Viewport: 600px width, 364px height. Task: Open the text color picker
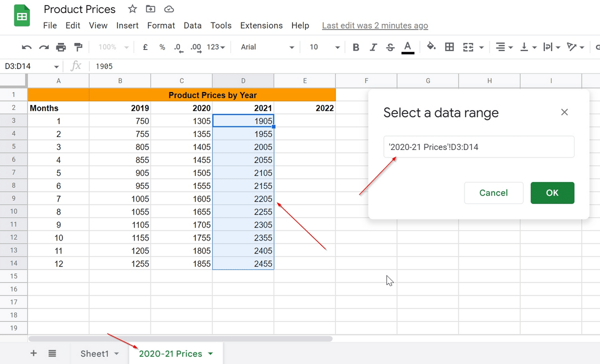(x=407, y=46)
